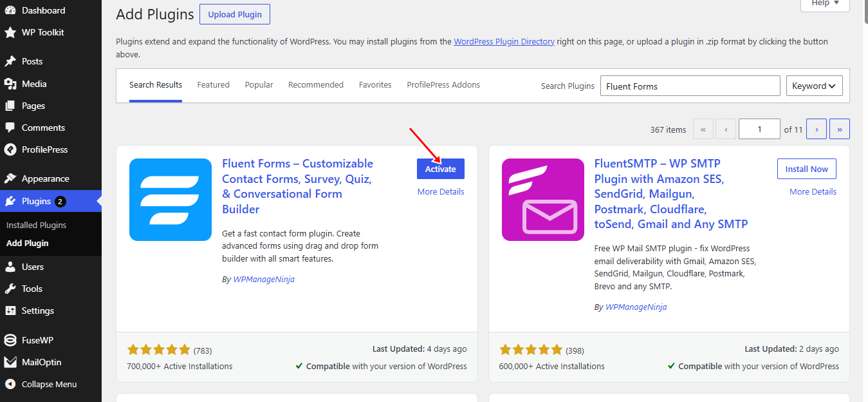This screenshot has width=868, height=402.
Task: Click the previous page pagination button
Action: point(726,129)
